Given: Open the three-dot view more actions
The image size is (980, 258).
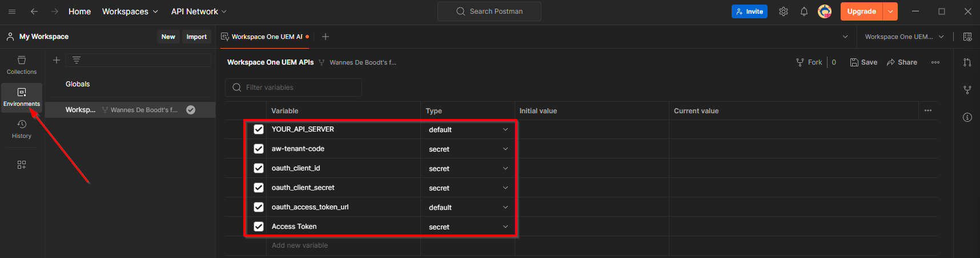Looking at the screenshot, I should tap(935, 62).
